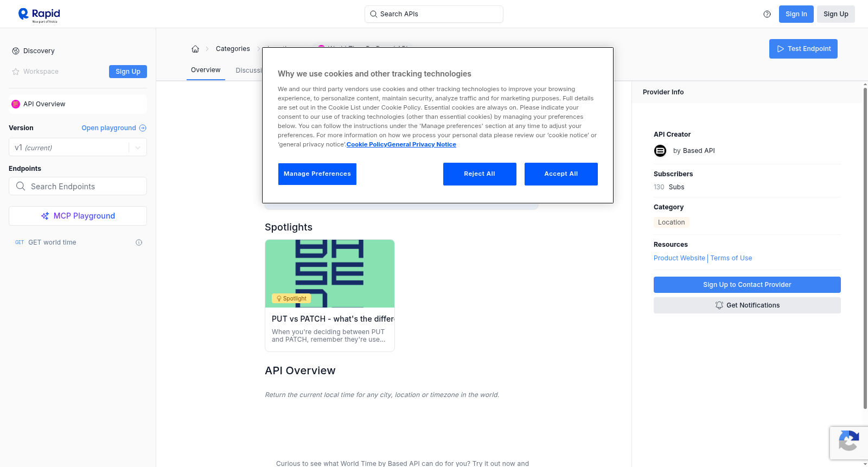Select Discovery in the sidebar
The height and width of the screenshot is (467, 868).
coord(39,51)
